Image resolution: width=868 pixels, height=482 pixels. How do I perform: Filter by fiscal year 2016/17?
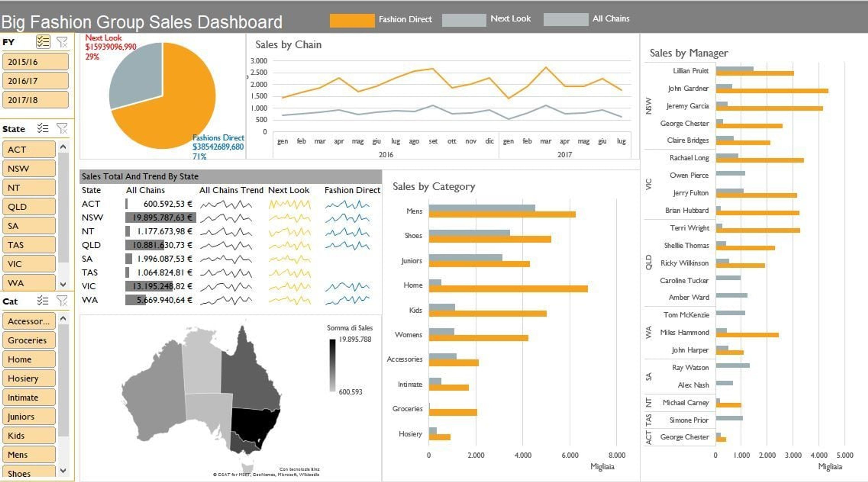pyautogui.click(x=35, y=81)
